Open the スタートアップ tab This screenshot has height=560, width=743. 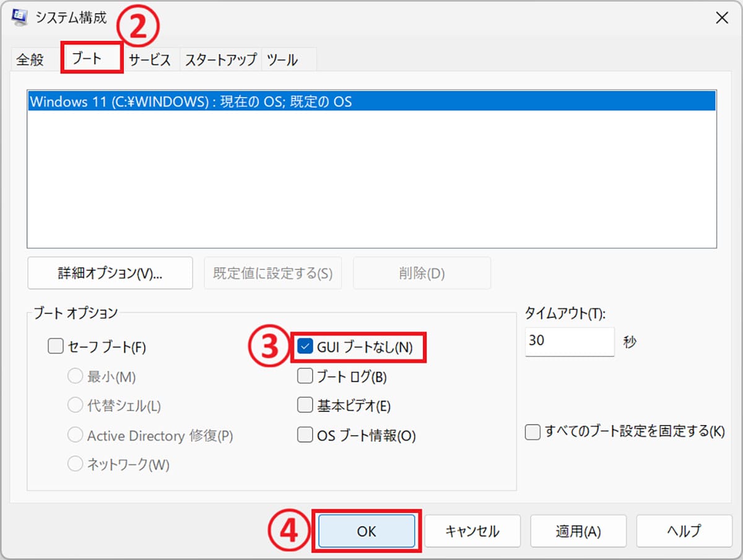tap(220, 59)
